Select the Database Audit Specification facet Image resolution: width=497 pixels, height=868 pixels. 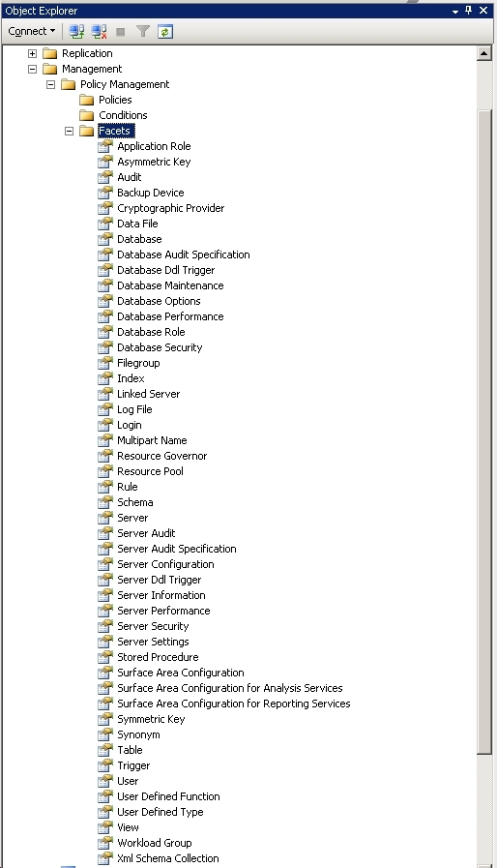(183, 254)
